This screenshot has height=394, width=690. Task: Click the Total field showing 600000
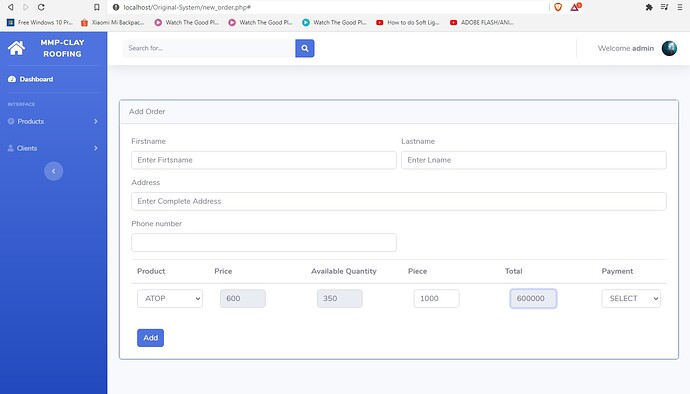click(533, 298)
